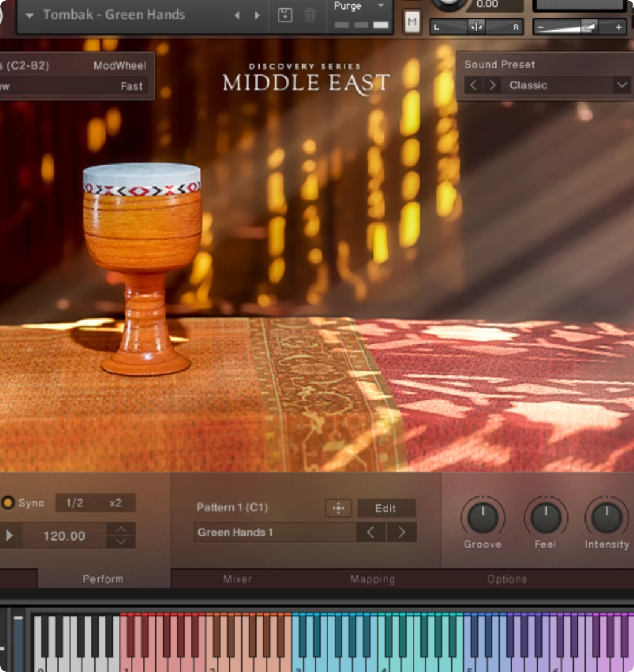Screen dimensions: 634x672
Task: Click the 120.00 tempo field
Action: pos(64,536)
